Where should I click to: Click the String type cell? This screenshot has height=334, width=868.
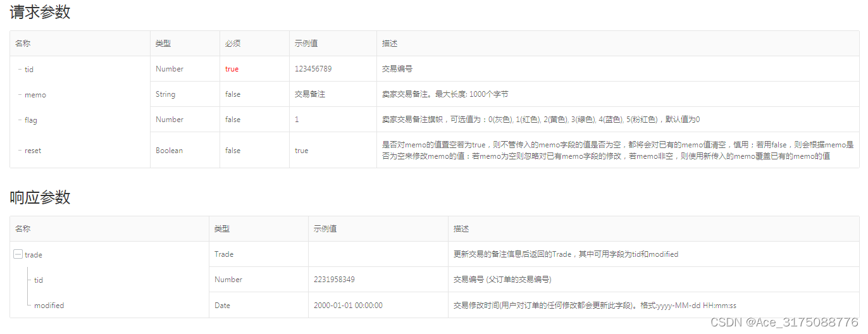coord(166,94)
